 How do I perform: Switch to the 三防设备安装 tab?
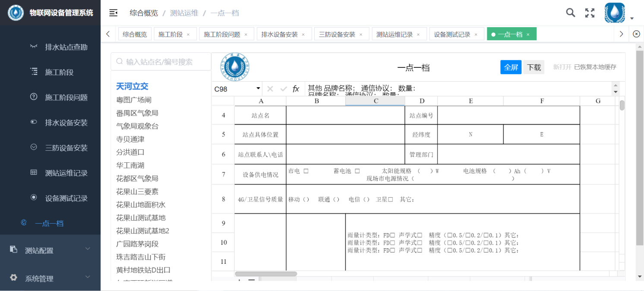[x=338, y=33]
